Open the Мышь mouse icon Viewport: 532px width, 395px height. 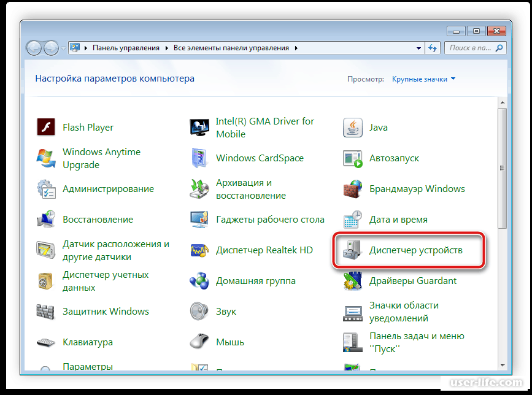click(199, 342)
